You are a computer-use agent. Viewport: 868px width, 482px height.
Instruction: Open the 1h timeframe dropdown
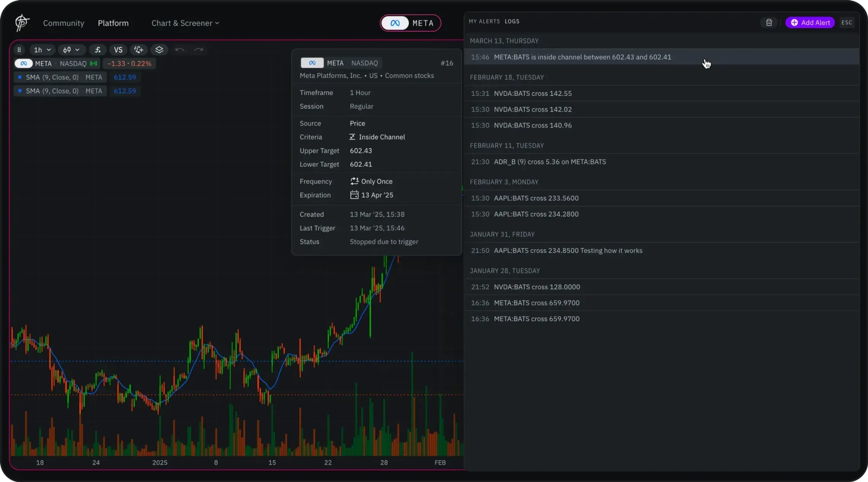point(42,50)
